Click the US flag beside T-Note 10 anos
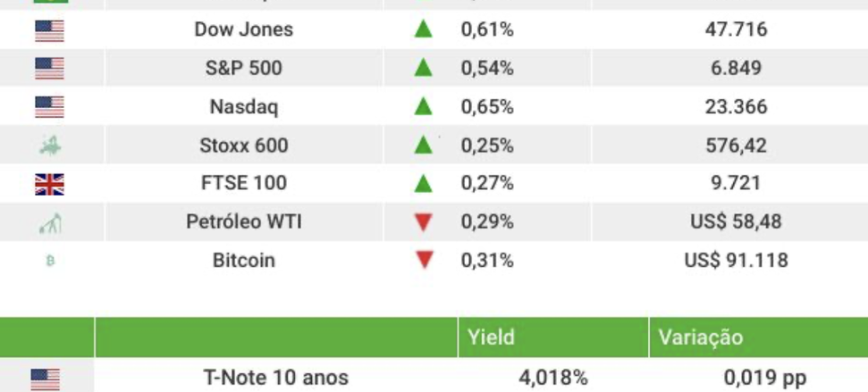868x392 pixels. click(x=46, y=379)
